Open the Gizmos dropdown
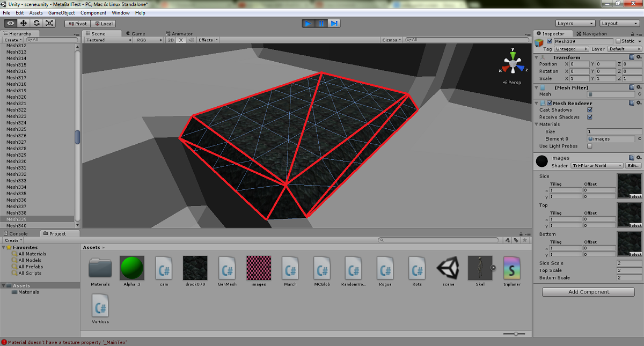Viewport: 644px width, 346px height. [391, 40]
